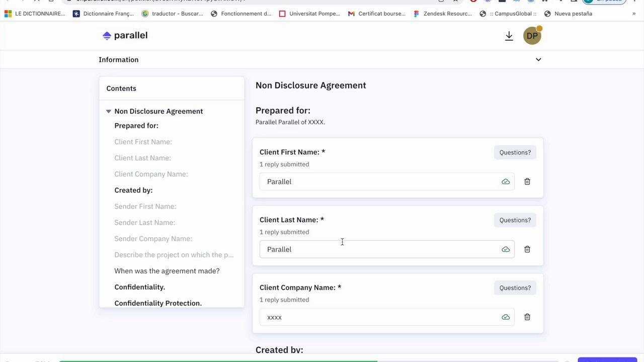Open the Universitat Pompeu bookmark
Image resolution: width=644 pixels, height=362 pixels.
(310, 14)
